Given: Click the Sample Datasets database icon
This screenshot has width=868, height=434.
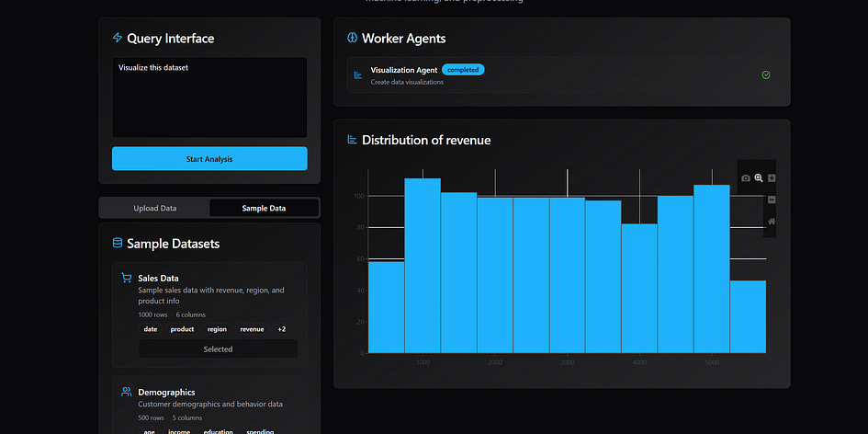Looking at the screenshot, I should pos(118,243).
